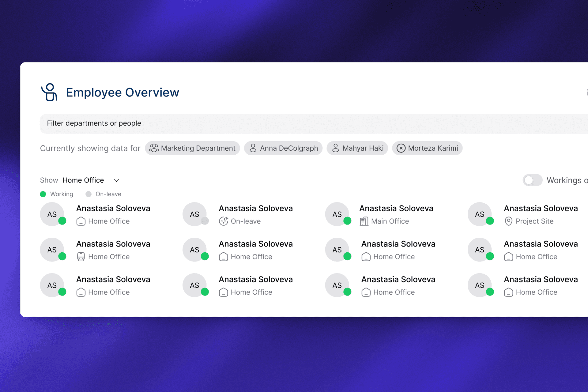Click the Employee Overview header icon
Screen dimensions: 588x392
(x=49, y=92)
